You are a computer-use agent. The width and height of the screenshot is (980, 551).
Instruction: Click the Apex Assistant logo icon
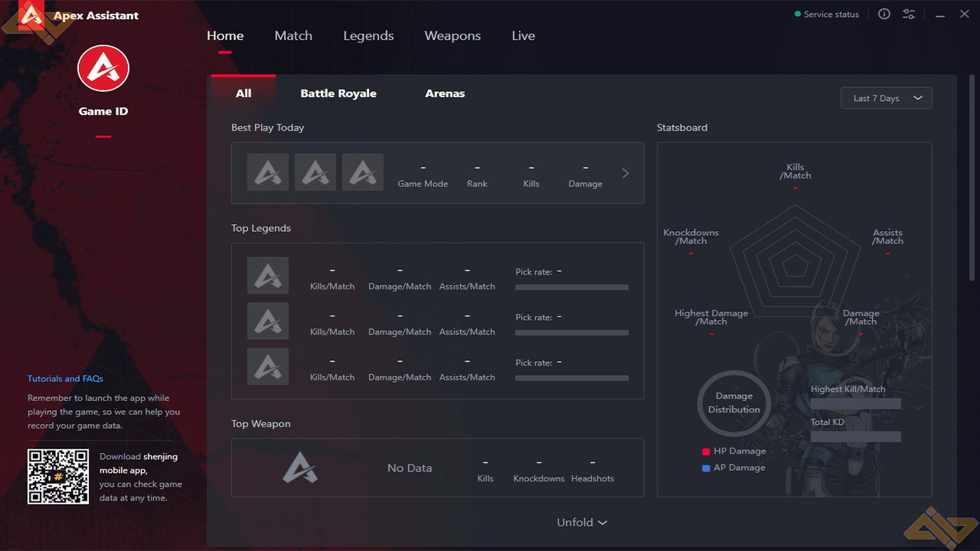[x=31, y=15]
